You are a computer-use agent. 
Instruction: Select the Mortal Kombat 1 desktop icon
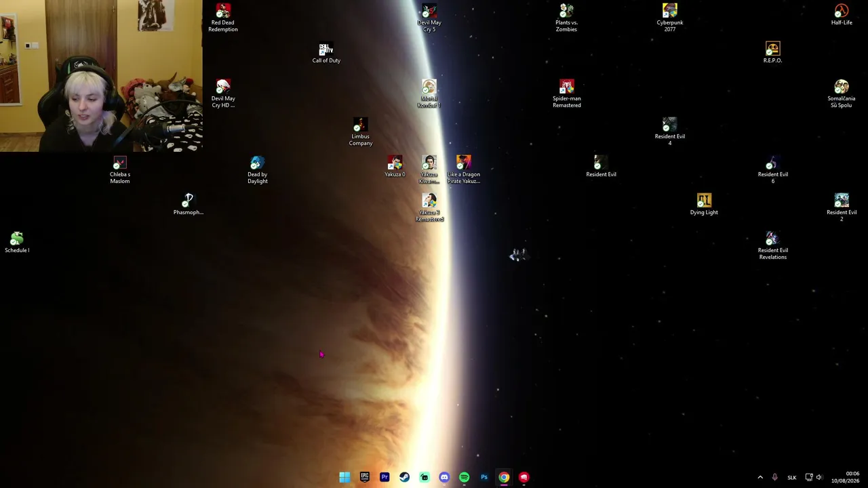[429, 94]
